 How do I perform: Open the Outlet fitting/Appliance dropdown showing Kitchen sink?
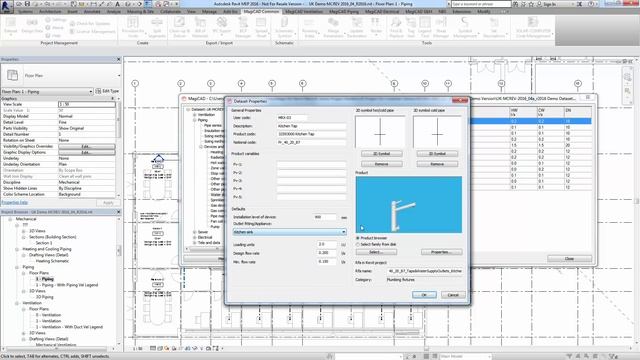[289, 232]
